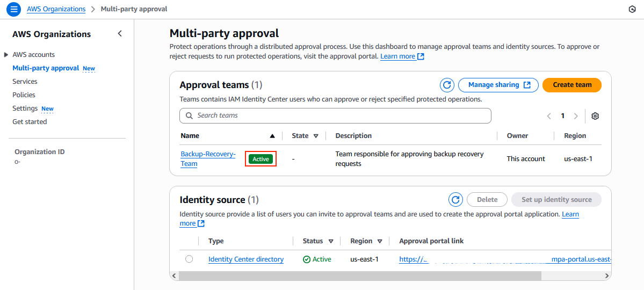Click the Multi-party approval page heading
Image resolution: width=644 pixels, height=290 pixels.
pos(224,33)
